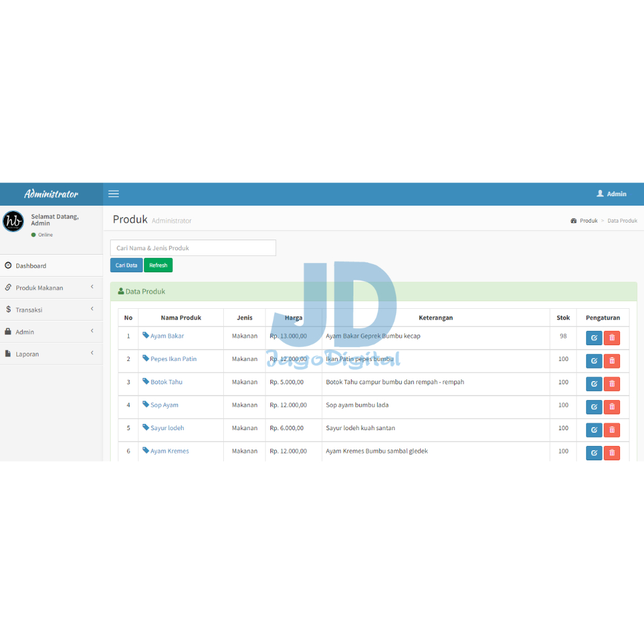Toggle the hamburger sidebar menu icon

[113, 194]
